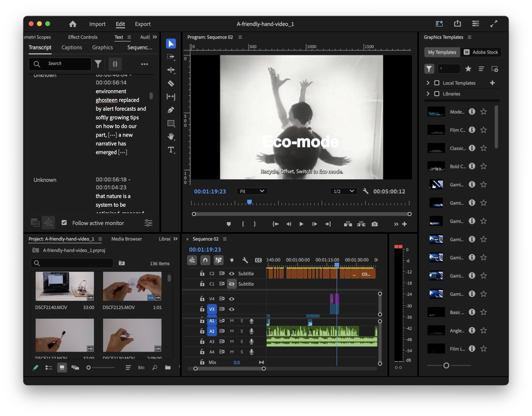Solo the A3 audio track
532x416 pixels.
pos(242,342)
